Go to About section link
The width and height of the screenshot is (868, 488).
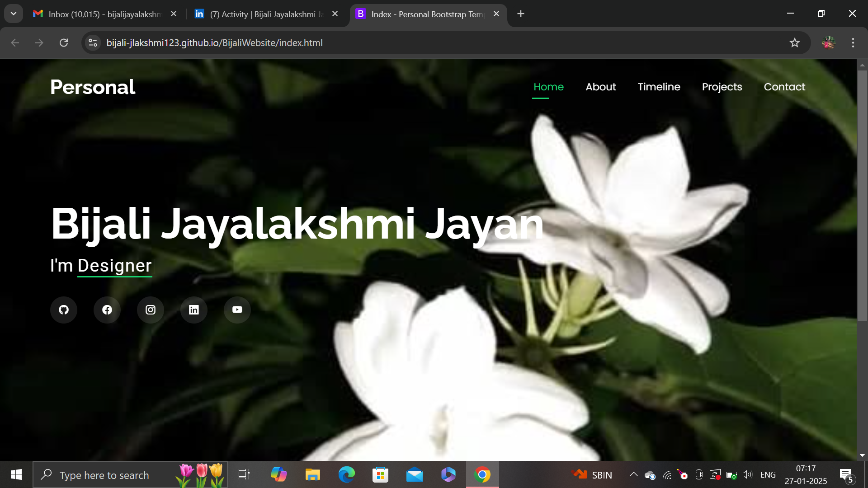point(600,87)
